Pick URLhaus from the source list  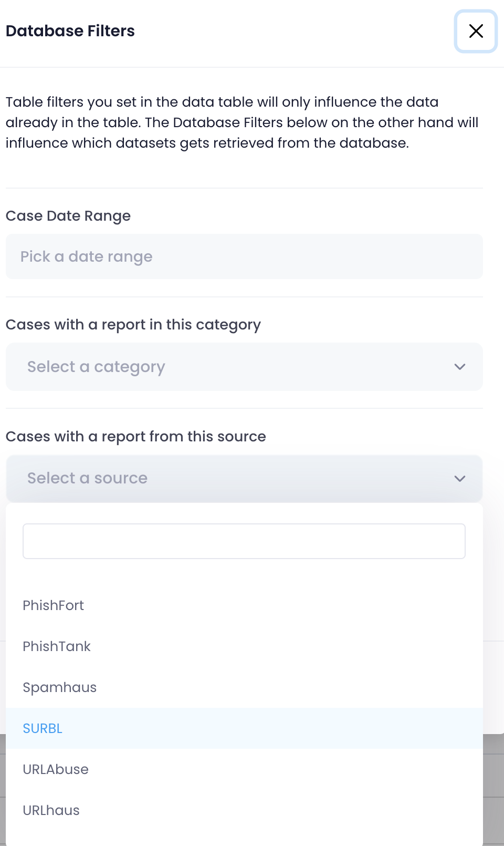51,810
